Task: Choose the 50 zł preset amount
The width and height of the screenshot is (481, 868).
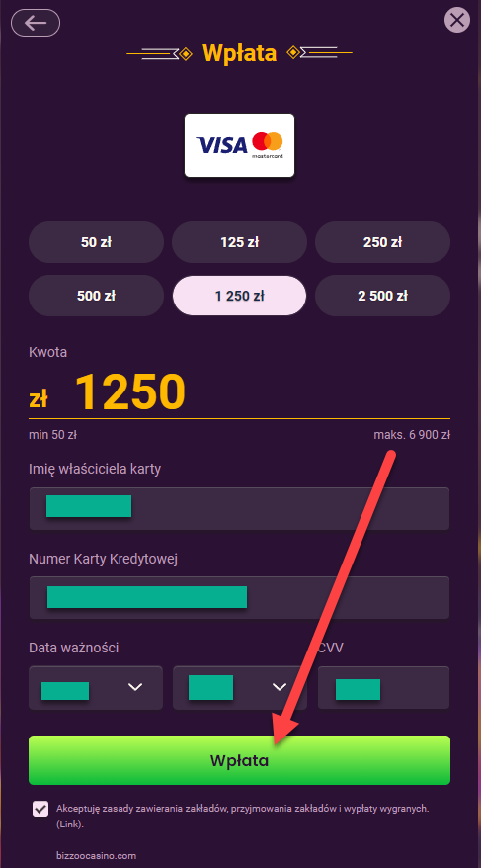Action: (96, 242)
